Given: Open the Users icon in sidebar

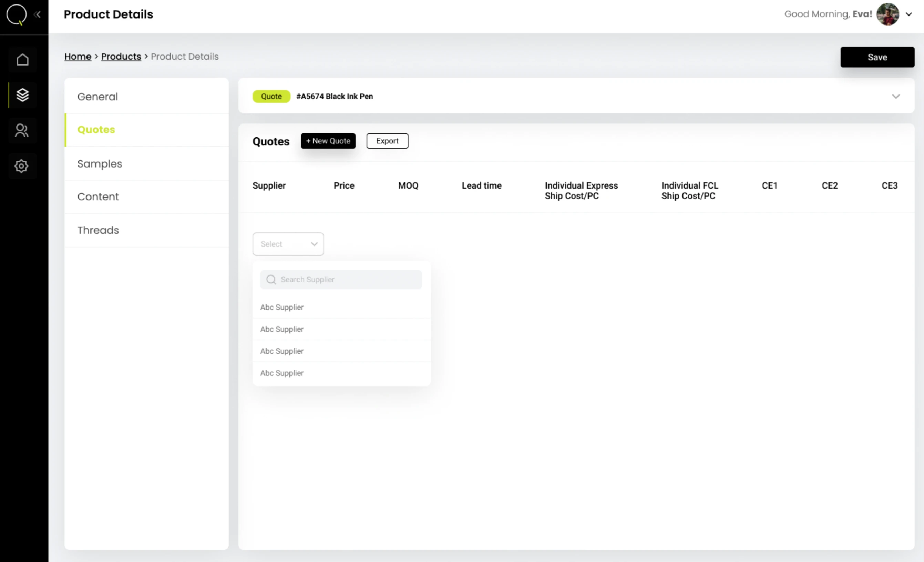Looking at the screenshot, I should coord(22,131).
